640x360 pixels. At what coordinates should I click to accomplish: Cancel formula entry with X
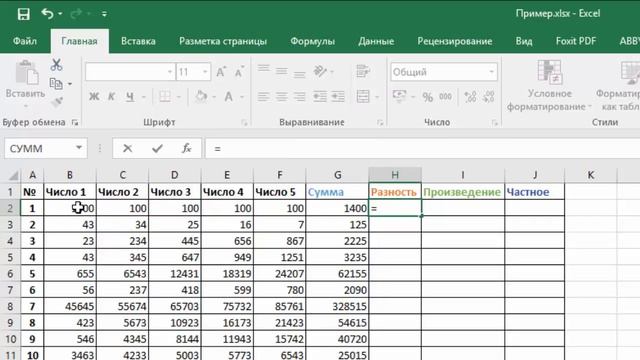(x=128, y=149)
